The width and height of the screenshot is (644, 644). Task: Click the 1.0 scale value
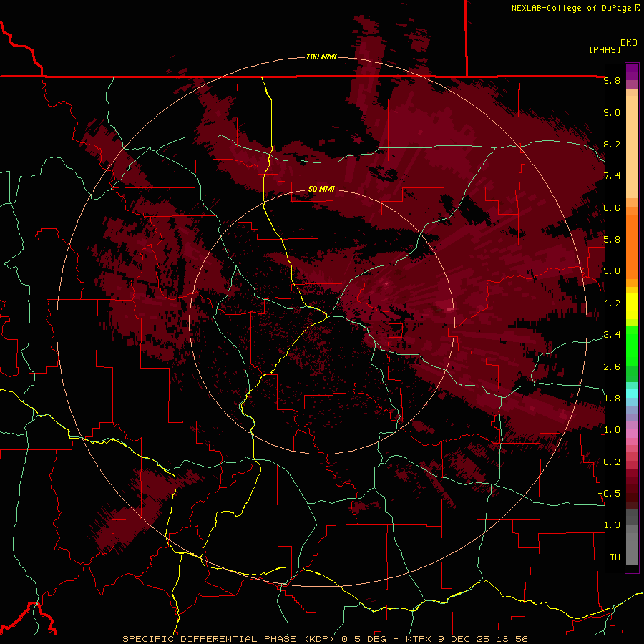612,430
